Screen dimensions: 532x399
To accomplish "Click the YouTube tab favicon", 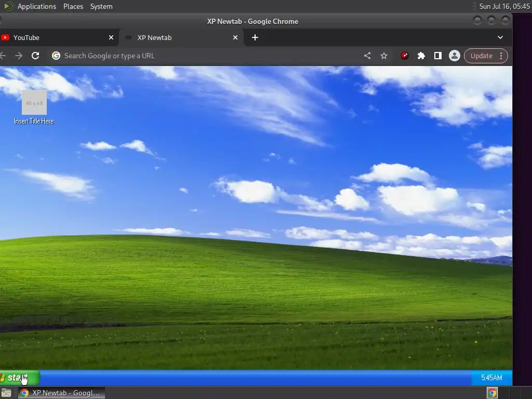I will pyautogui.click(x=5, y=37).
